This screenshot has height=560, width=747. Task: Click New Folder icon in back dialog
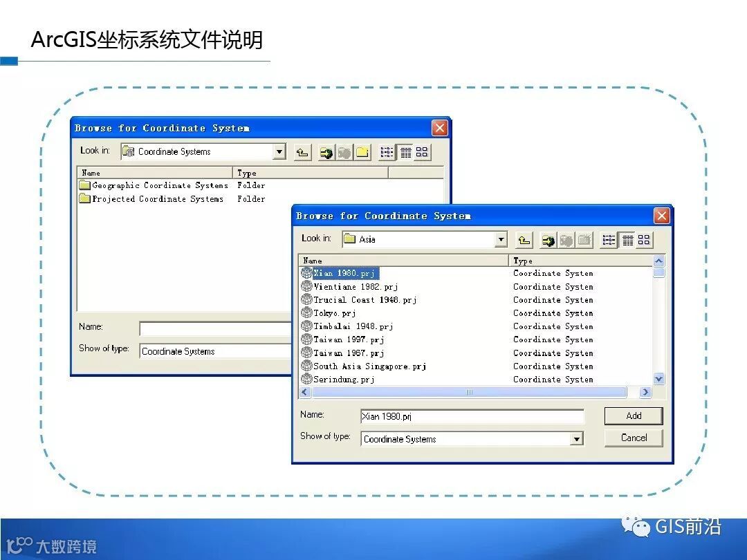tap(362, 152)
